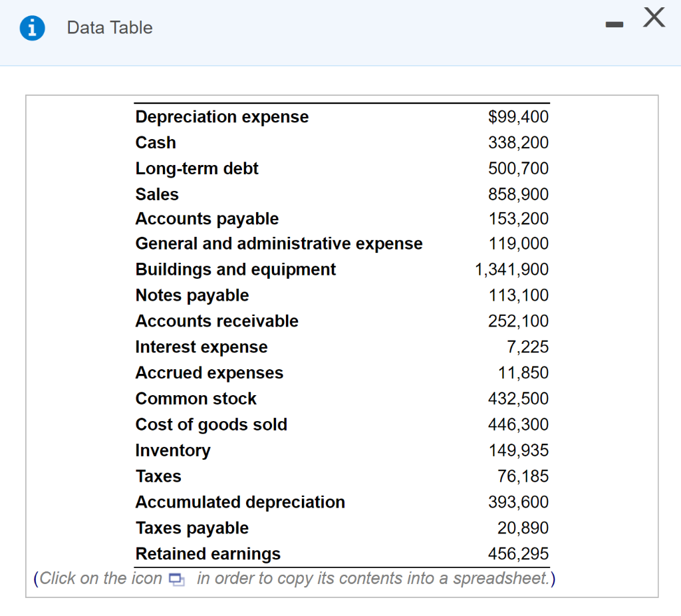Click the blue info icon beside Data Table
The image size is (681, 616).
point(29,28)
